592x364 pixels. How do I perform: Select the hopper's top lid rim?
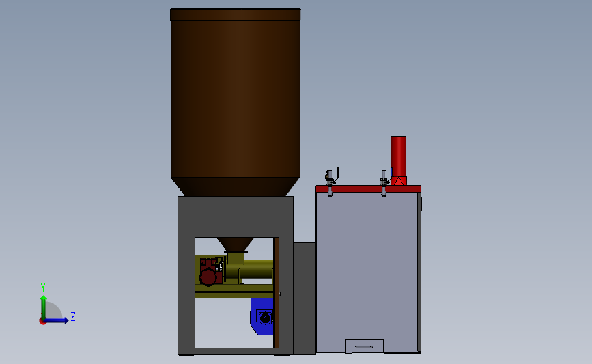pos(235,15)
